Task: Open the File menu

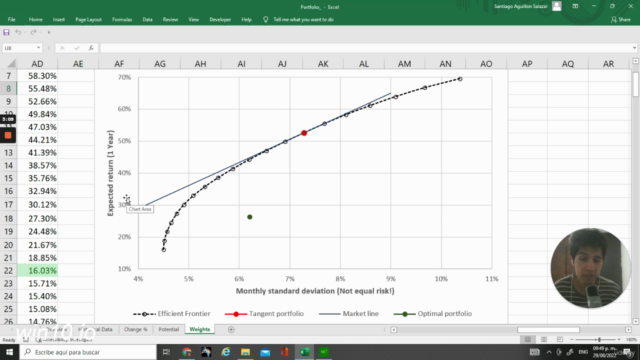Action: click(11, 20)
